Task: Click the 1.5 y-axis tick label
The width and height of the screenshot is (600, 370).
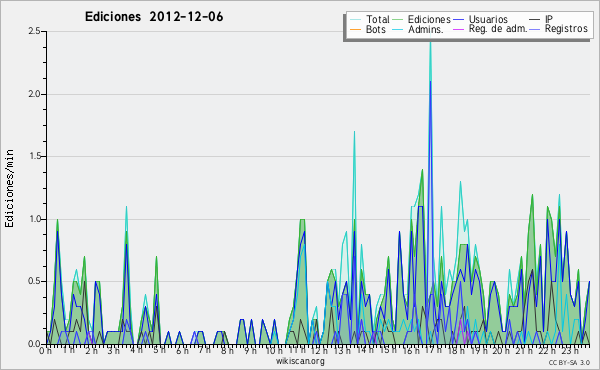Action: pos(34,156)
